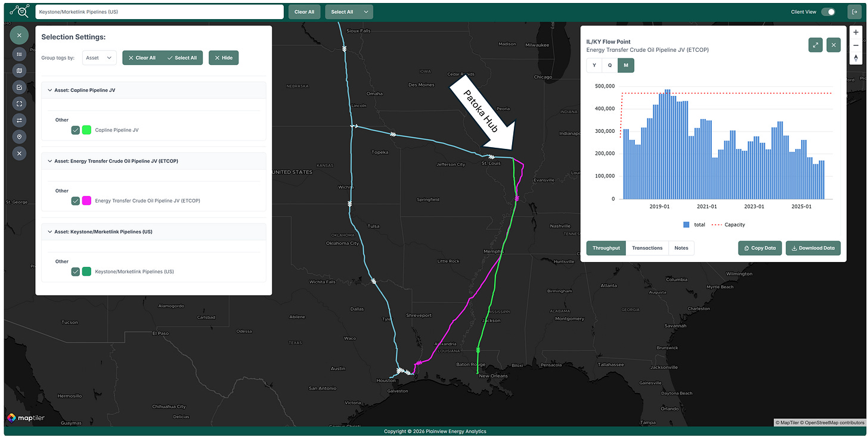This screenshot has height=436, width=868.
Task: Click the location pin sidebar icon
Action: click(x=19, y=137)
